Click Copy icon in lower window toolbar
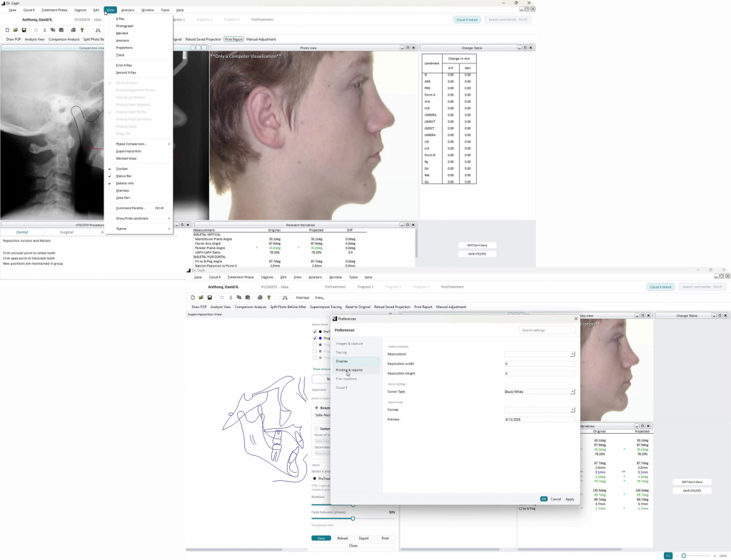Screen dimensions: 731x560 [x=238, y=297]
